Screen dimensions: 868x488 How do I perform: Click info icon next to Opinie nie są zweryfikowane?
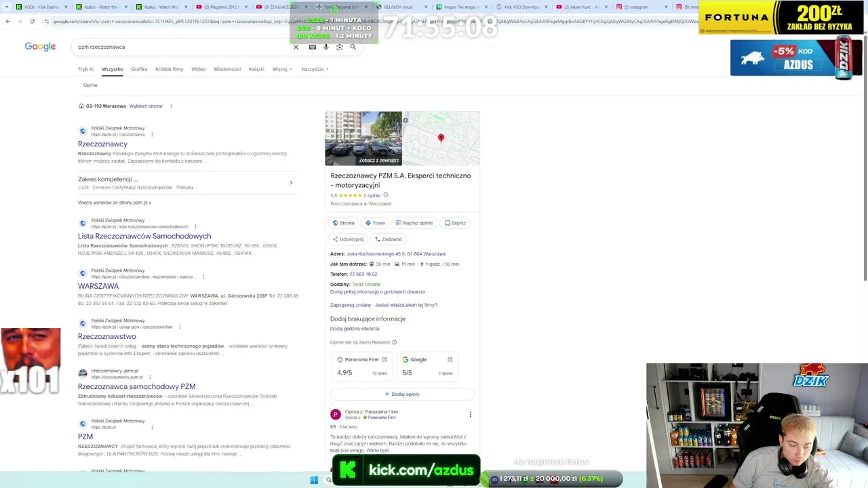pyautogui.click(x=394, y=342)
